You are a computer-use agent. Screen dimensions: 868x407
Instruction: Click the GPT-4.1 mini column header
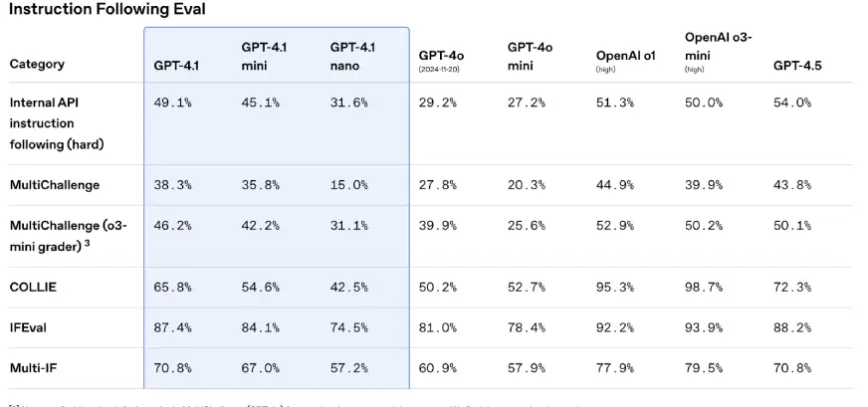tap(264, 56)
